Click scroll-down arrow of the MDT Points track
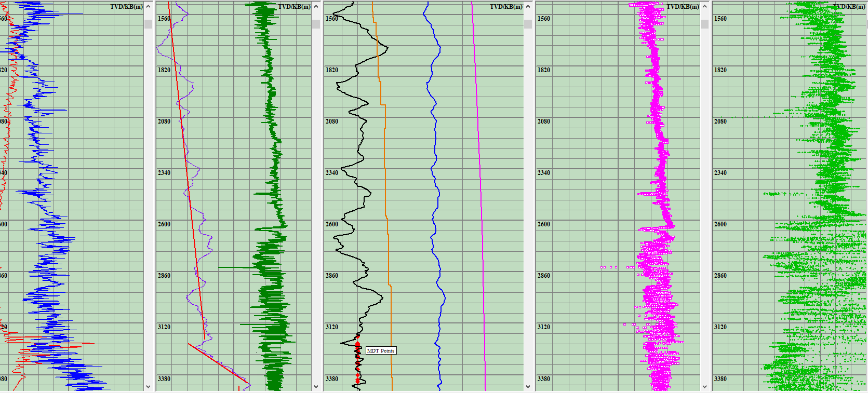The height and width of the screenshot is (393, 868). click(528, 386)
